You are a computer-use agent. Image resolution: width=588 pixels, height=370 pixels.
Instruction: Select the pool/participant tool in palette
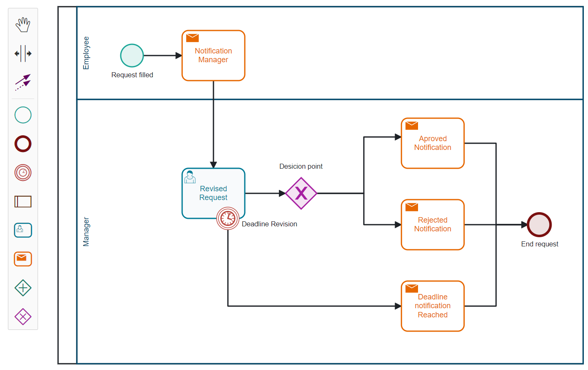23,202
